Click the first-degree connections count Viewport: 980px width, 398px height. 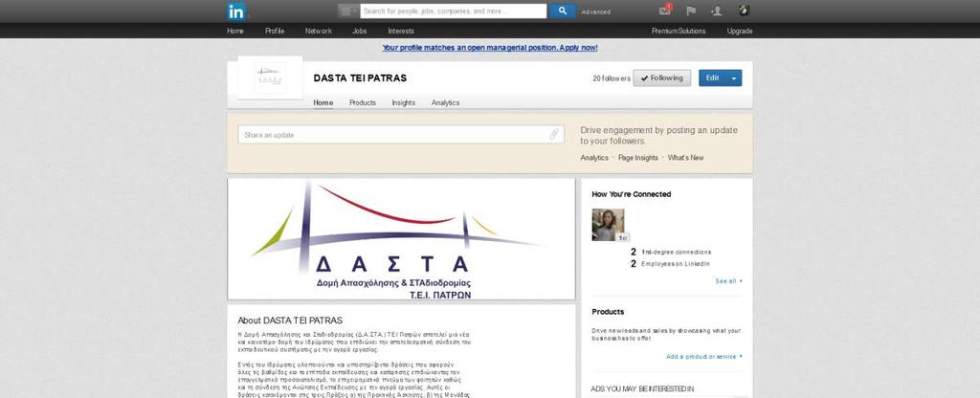click(x=671, y=253)
